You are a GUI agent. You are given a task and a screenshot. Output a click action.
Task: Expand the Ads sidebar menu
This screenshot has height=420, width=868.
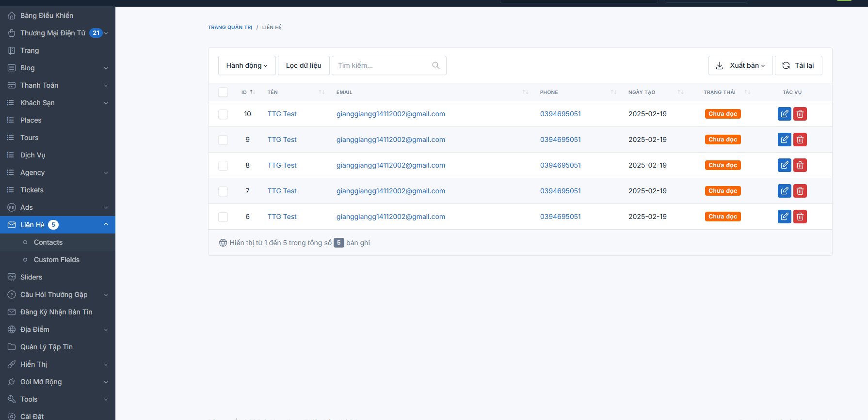click(x=58, y=207)
